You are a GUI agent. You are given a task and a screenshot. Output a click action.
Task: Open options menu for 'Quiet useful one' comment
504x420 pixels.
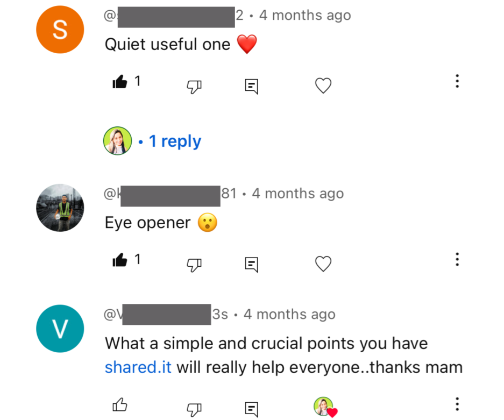pyautogui.click(x=457, y=82)
